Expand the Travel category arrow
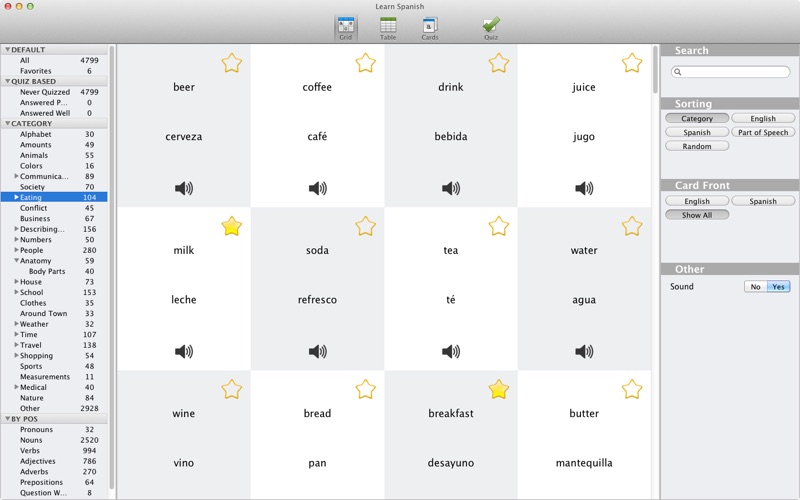The image size is (800, 500). (x=16, y=345)
